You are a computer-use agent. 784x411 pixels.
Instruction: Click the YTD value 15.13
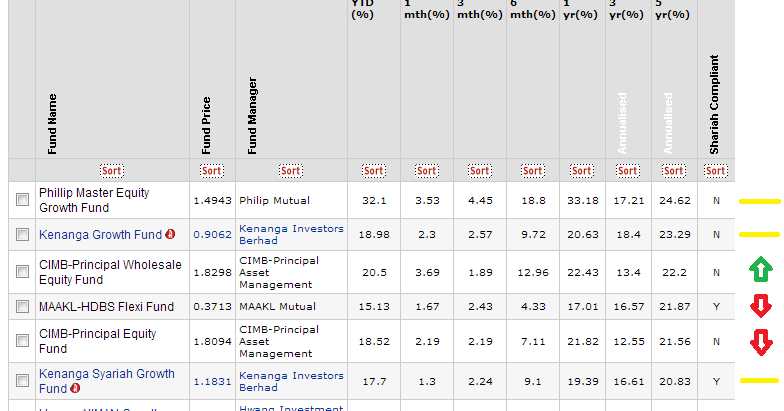[374, 306]
